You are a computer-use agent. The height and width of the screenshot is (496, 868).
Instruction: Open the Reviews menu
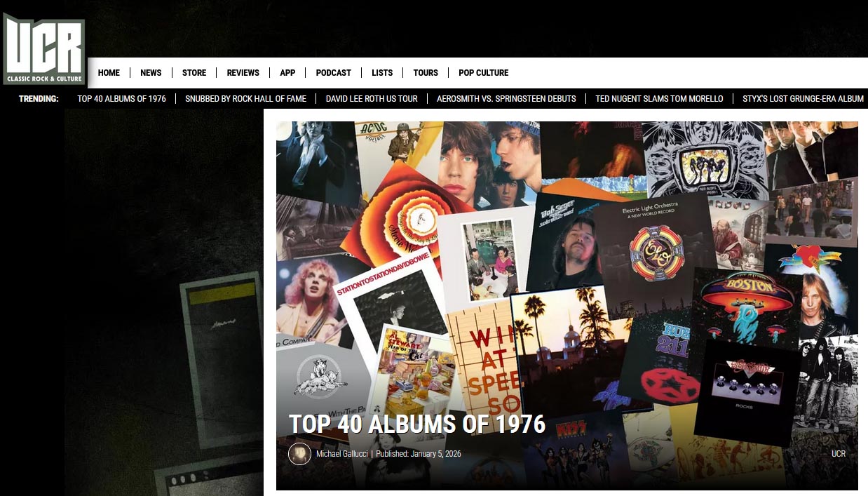pyautogui.click(x=243, y=73)
